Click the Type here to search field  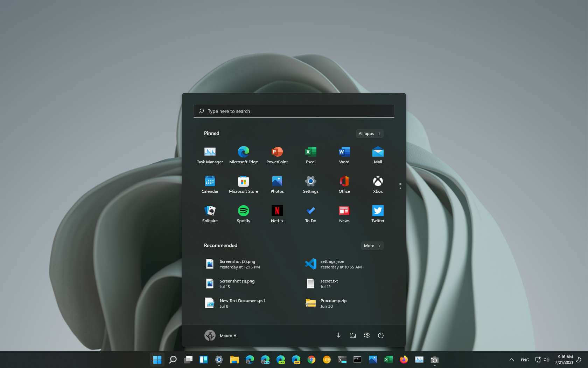coord(294,111)
